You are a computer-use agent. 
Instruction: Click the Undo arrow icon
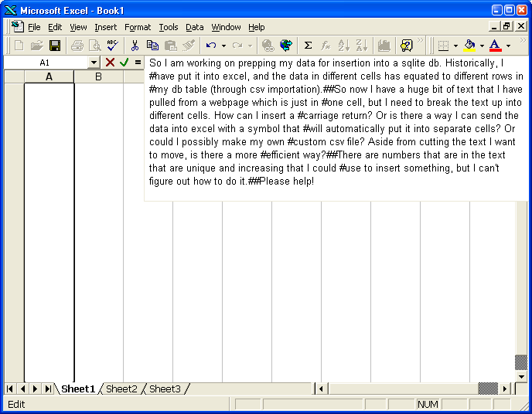(x=210, y=46)
